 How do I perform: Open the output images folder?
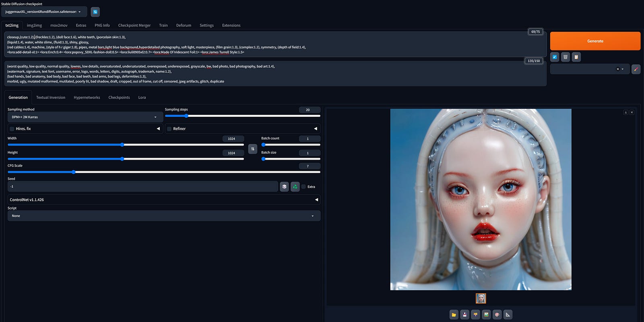[x=454, y=315]
